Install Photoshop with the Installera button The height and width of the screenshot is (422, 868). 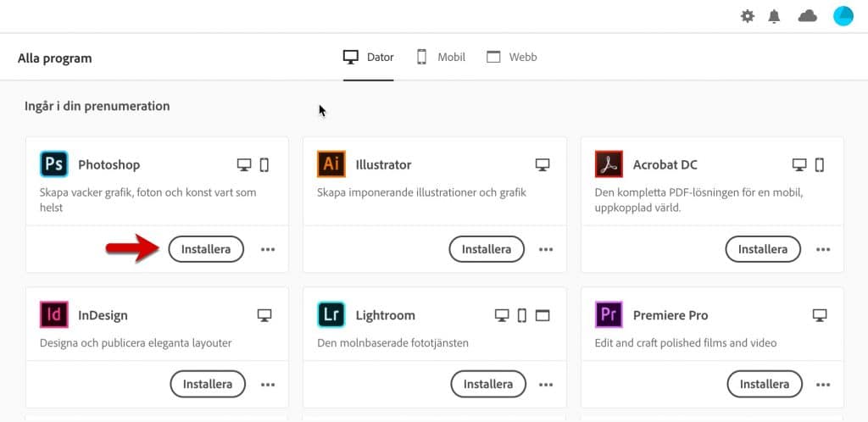point(206,249)
